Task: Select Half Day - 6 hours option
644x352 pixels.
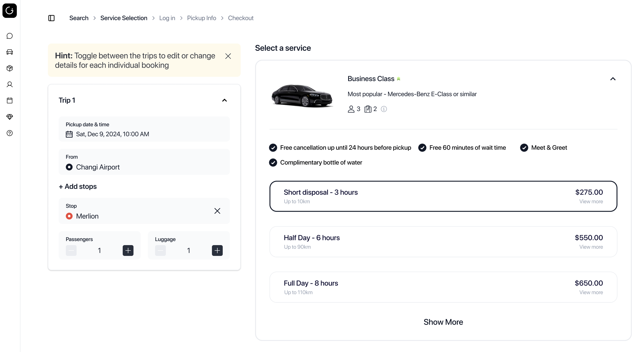Action: pos(443,242)
